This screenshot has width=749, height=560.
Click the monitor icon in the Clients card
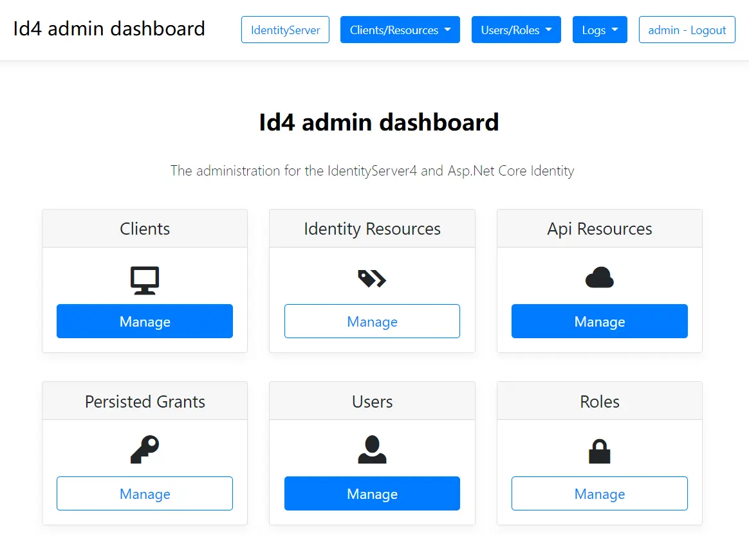145,280
